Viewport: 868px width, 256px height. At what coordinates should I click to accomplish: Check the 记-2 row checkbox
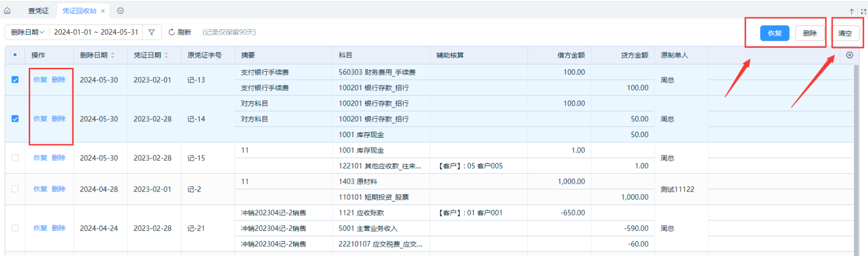click(15, 189)
